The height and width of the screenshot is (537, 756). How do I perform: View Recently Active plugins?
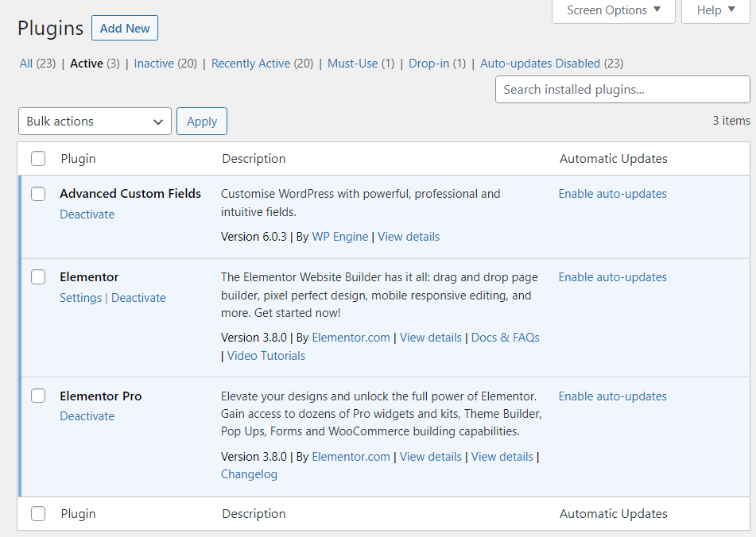coord(250,64)
